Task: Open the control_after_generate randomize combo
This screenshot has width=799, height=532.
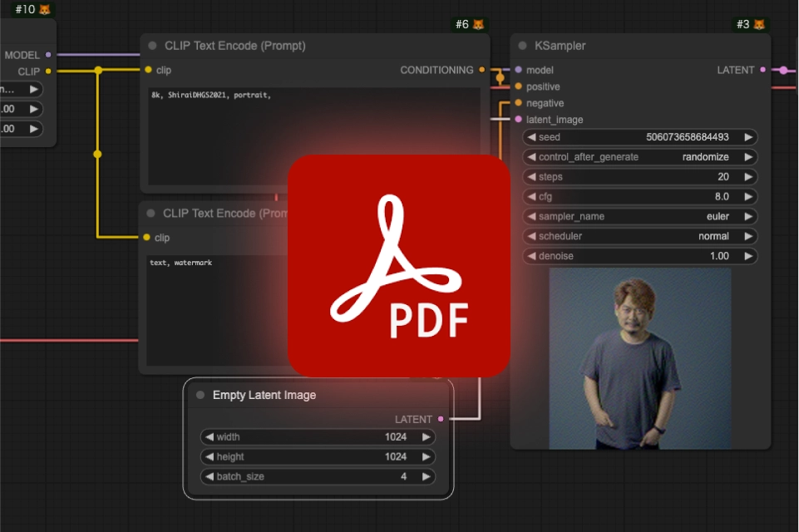Action: point(639,157)
